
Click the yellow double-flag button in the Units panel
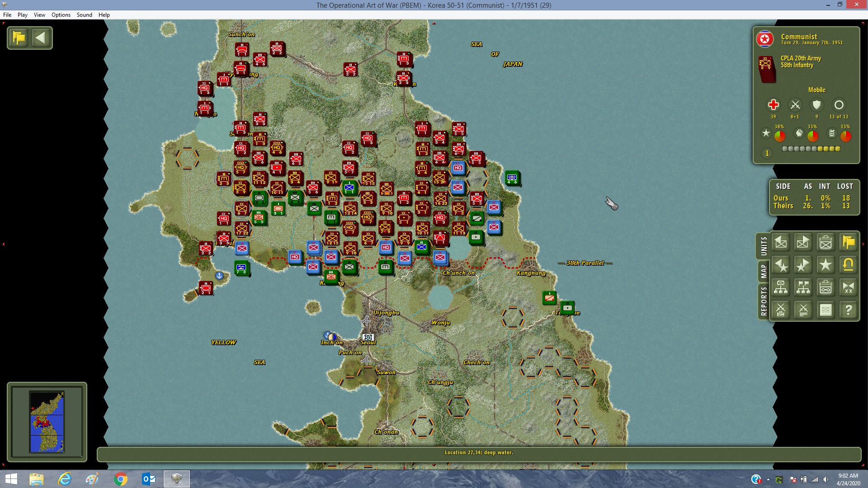(x=849, y=243)
